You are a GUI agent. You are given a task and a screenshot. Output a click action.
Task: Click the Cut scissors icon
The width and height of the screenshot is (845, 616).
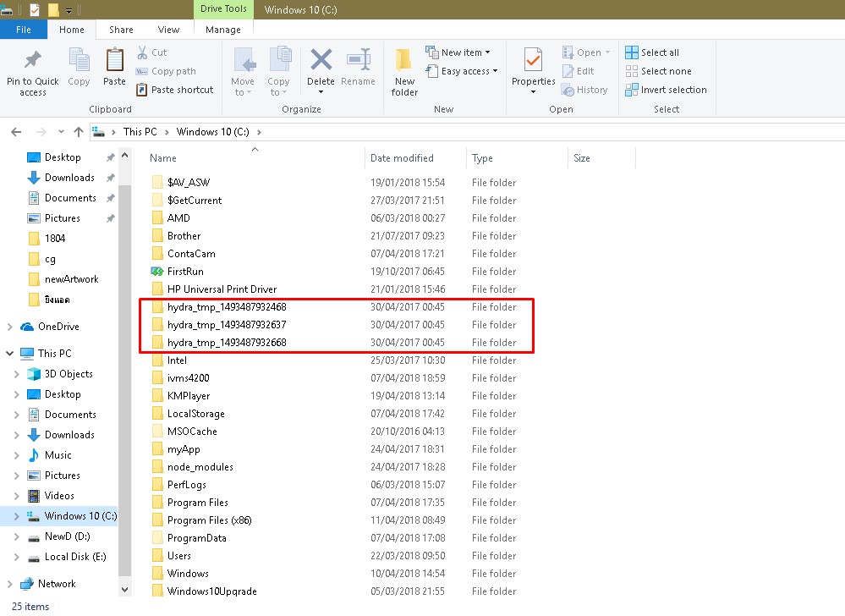(142, 52)
